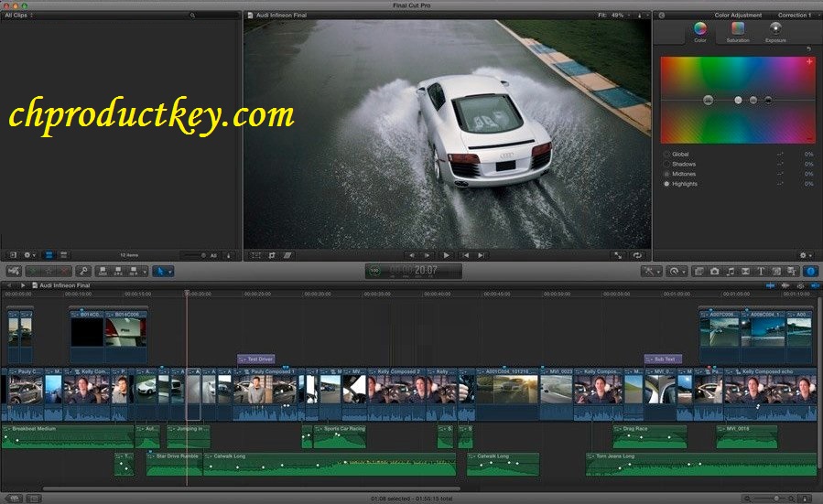823x504 pixels.
Task: Click the Import Media toolbar button
Action: tap(14, 271)
